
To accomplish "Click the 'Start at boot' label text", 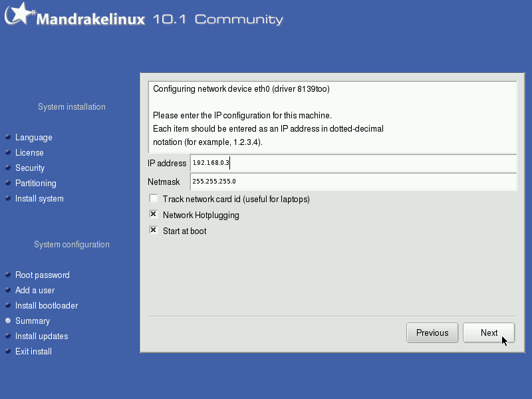I will [x=185, y=231].
